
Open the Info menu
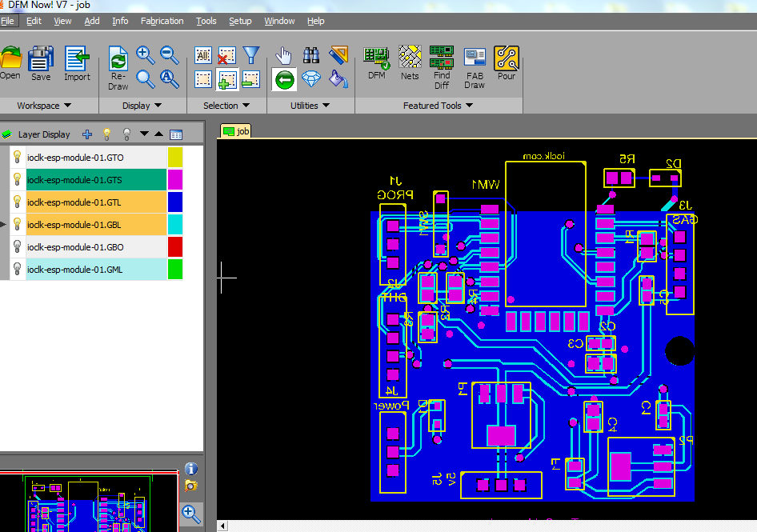120,22
